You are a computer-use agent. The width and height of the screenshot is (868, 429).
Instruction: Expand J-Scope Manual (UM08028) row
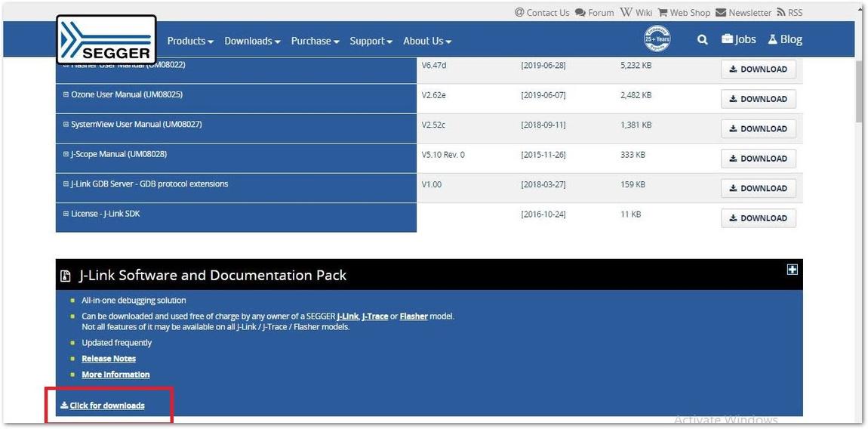(x=66, y=154)
